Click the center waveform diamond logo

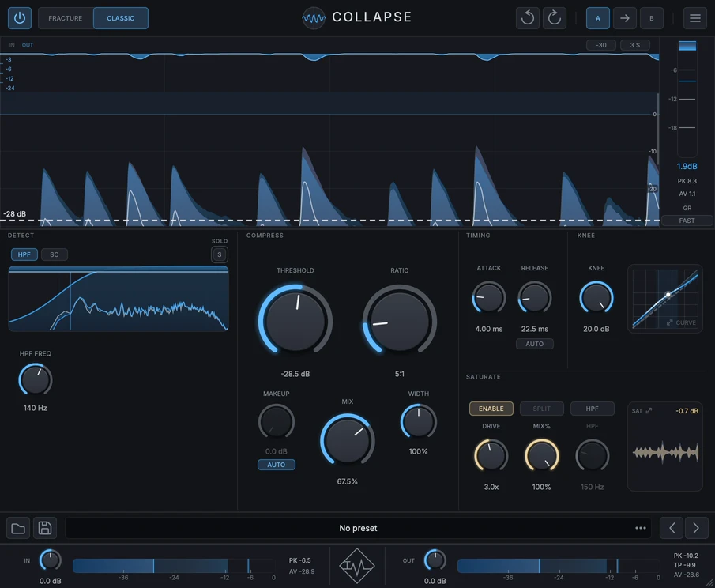[357, 566]
